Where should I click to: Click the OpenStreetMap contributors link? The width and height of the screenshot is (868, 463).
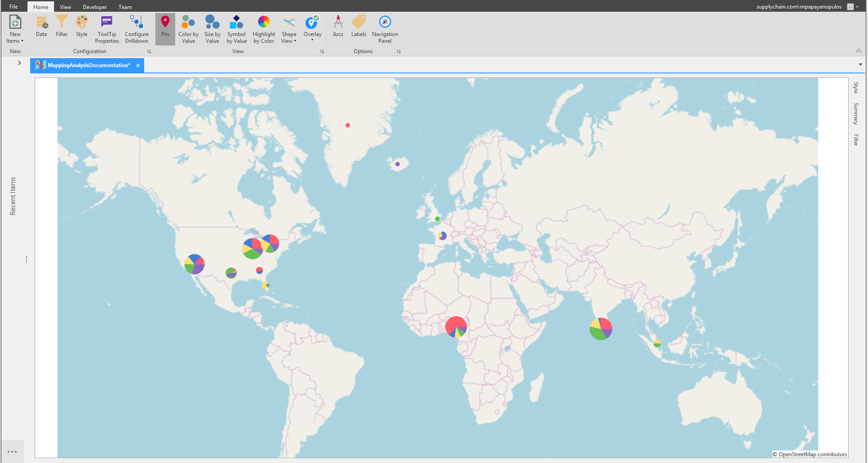click(810, 454)
